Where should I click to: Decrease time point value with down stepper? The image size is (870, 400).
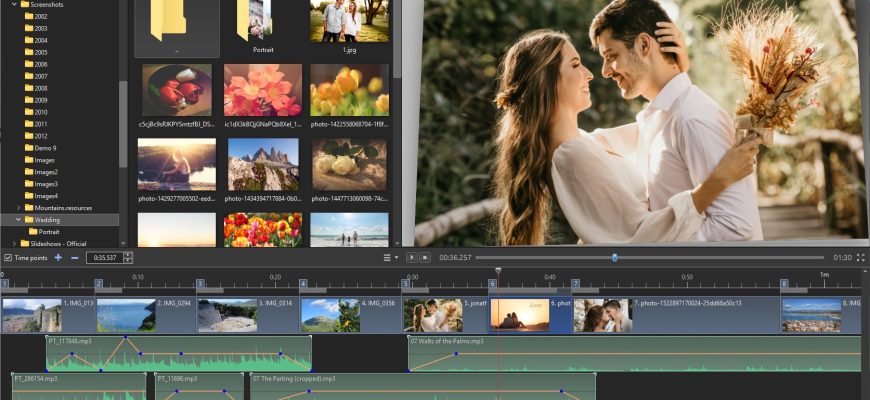click(128, 260)
